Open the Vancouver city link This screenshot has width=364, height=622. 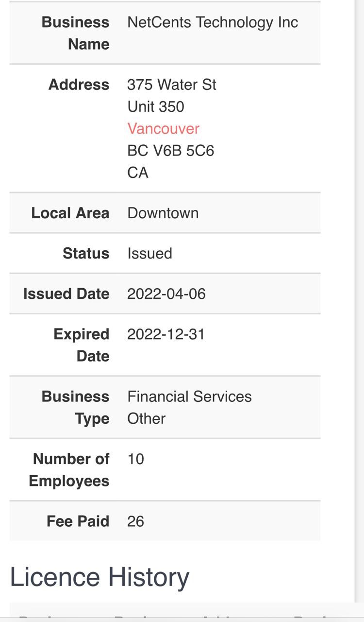tap(163, 129)
